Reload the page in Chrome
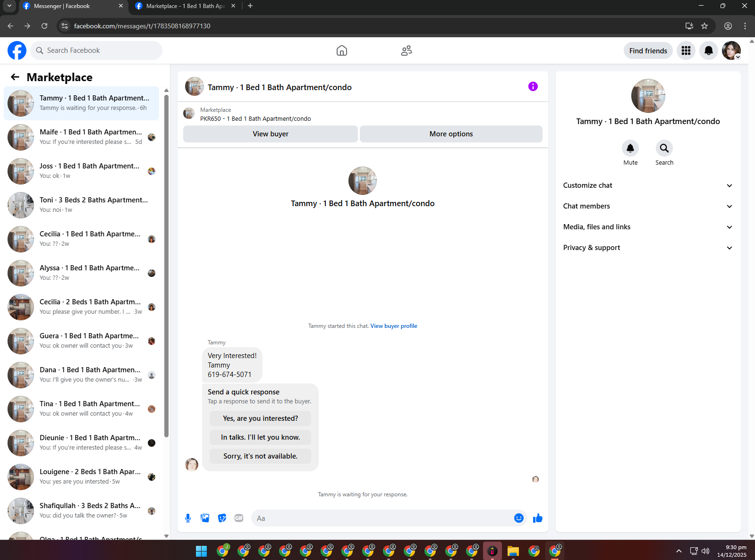 [x=44, y=26]
